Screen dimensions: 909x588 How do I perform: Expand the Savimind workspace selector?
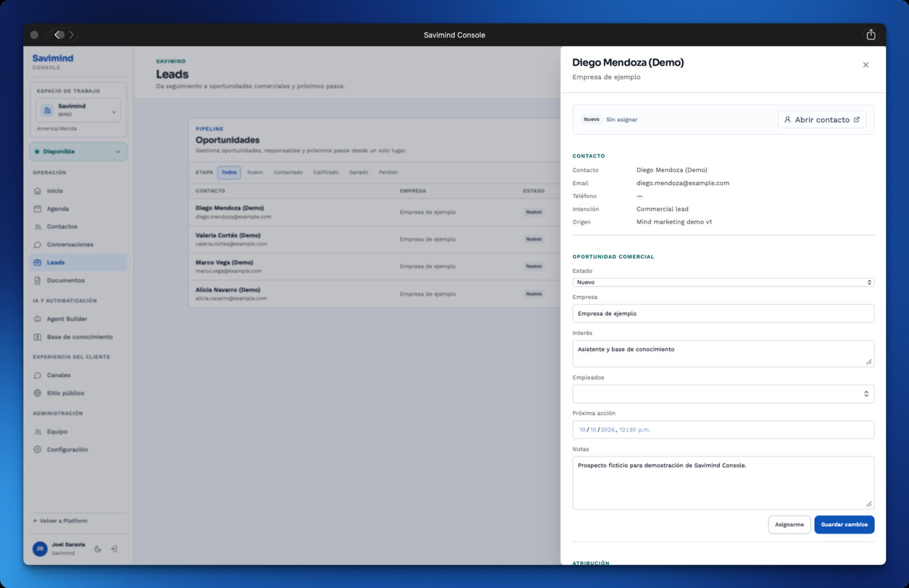(x=78, y=110)
